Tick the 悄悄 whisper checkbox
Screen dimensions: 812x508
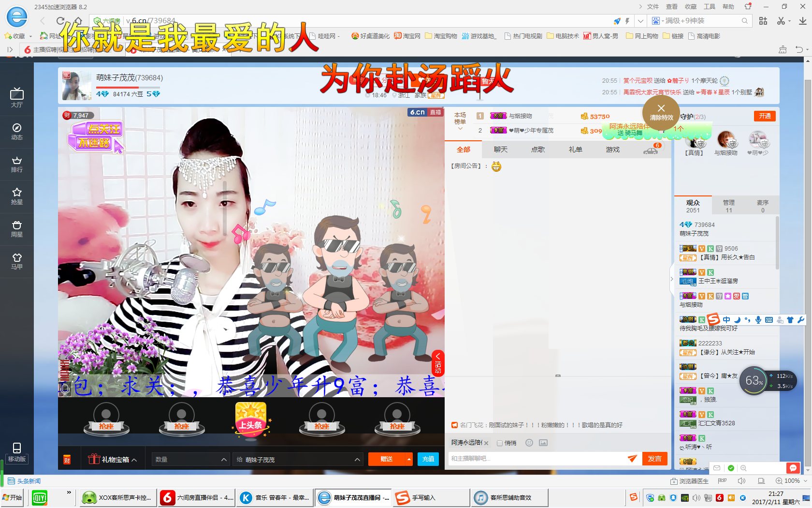click(x=500, y=443)
